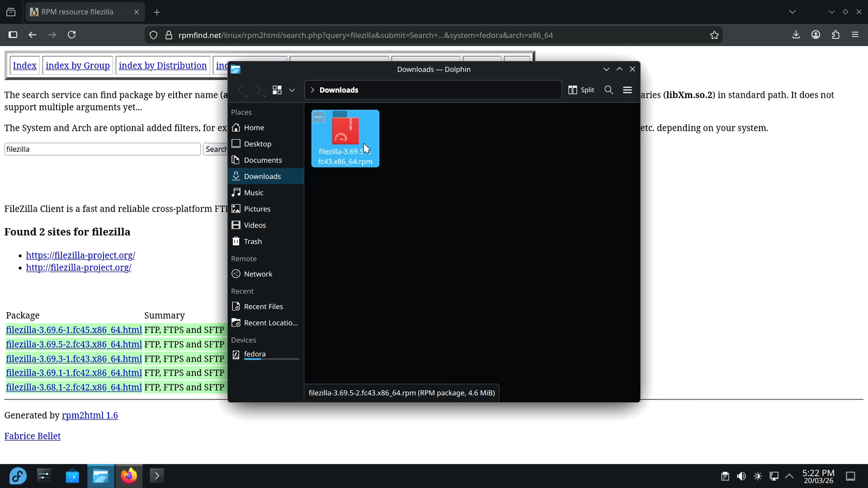
Task: Show hidden system tray icons
Action: tap(789, 476)
